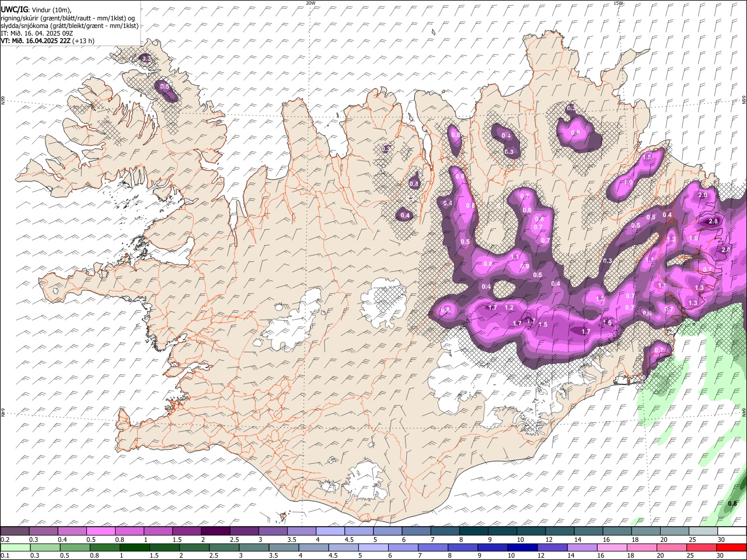
Task: Click the hot pink 20 swatch in the rain scale
Action: [x=672, y=547]
